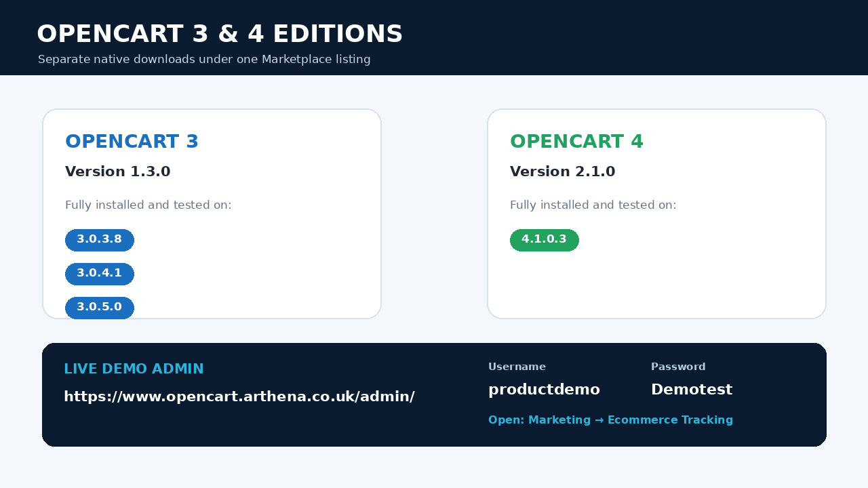Click the subtitle about separate native downloads
Screen dimensions: 868x488
click(204, 60)
